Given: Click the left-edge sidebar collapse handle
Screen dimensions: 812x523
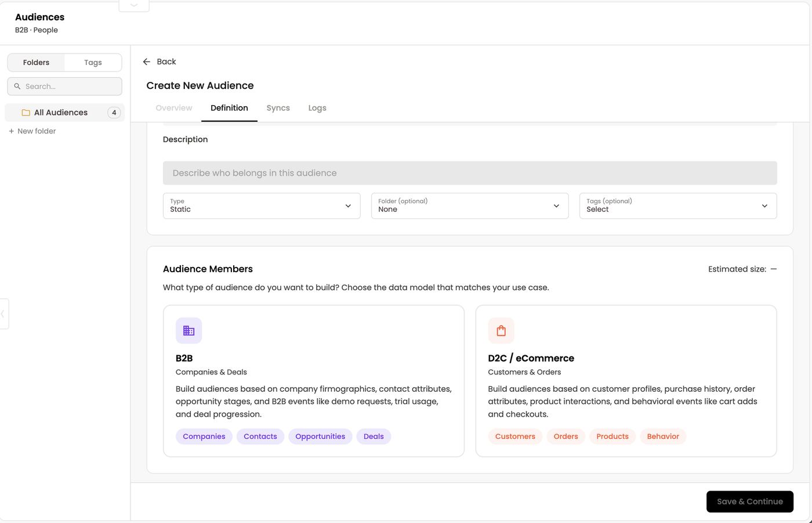Looking at the screenshot, I should (x=3, y=313).
